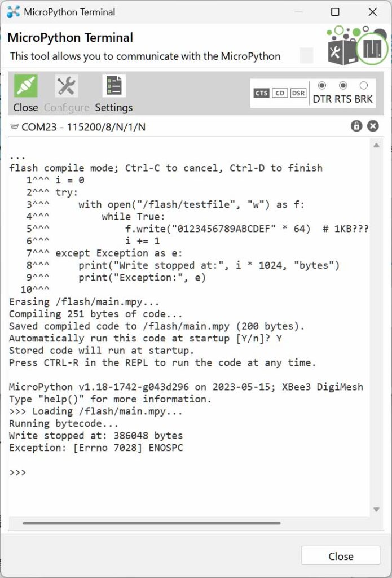Click the small serial port icon by COM23
This screenshot has width=392, height=578.
click(x=14, y=126)
